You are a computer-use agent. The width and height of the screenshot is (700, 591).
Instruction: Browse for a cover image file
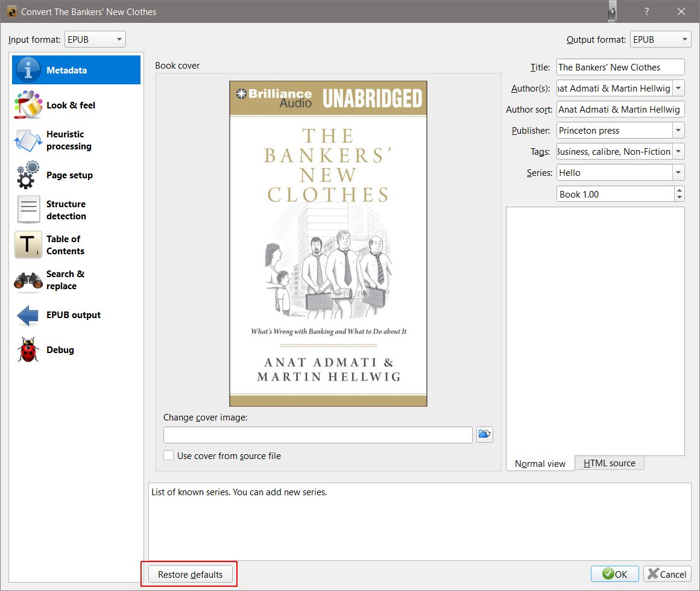pyautogui.click(x=484, y=434)
